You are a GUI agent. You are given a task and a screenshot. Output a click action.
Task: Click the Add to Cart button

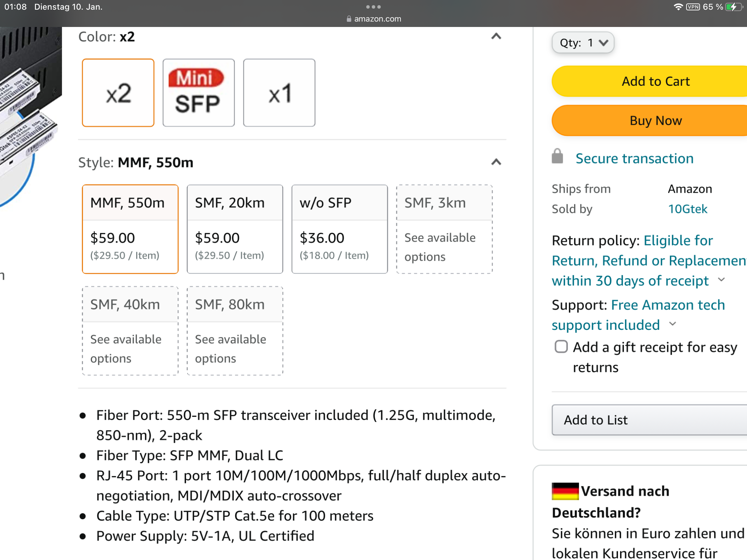(x=655, y=81)
